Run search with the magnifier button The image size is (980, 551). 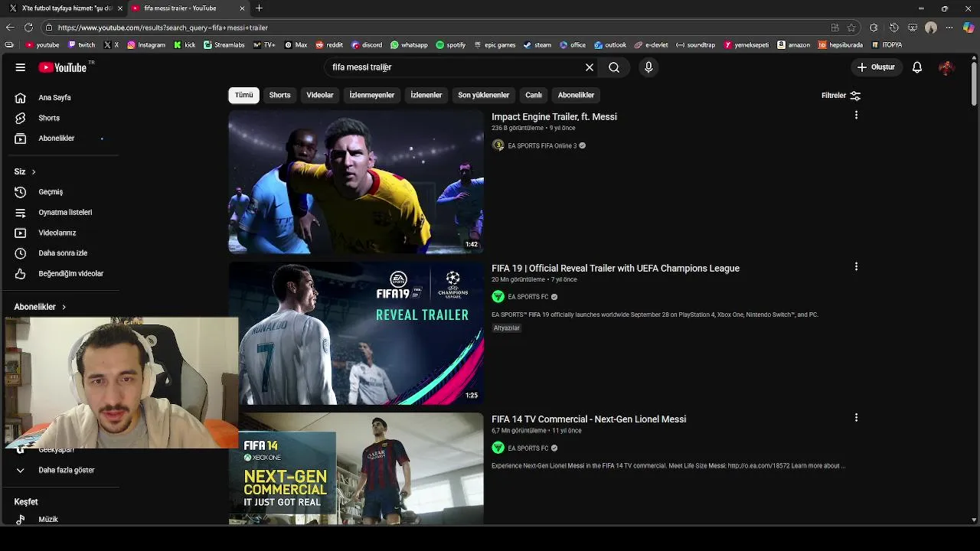pyautogui.click(x=614, y=67)
